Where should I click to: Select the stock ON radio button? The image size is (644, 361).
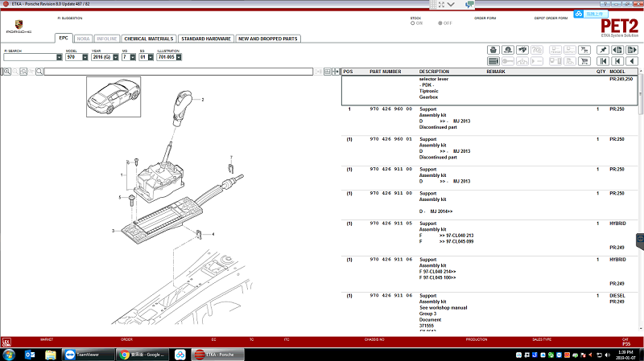(412, 23)
